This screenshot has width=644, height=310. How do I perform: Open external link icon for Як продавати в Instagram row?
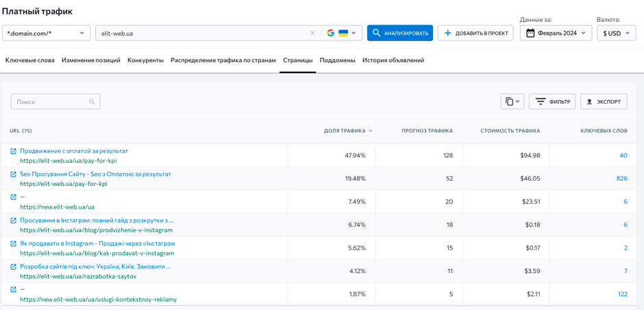[13, 244]
